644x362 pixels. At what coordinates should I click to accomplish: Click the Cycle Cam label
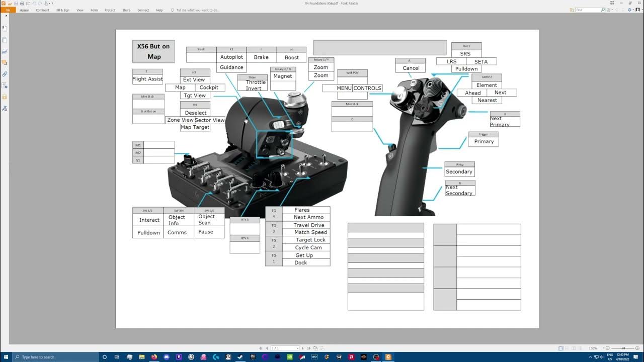pos(308,248)
